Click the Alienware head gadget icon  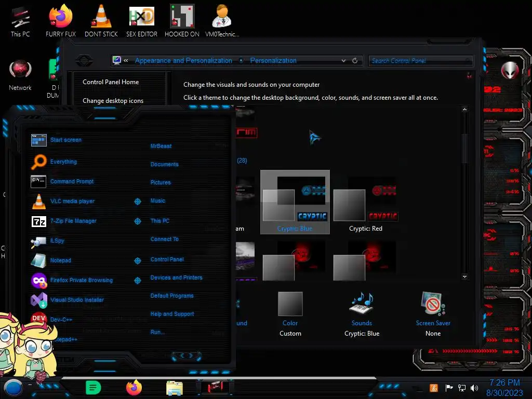click(x=510, y=70)
